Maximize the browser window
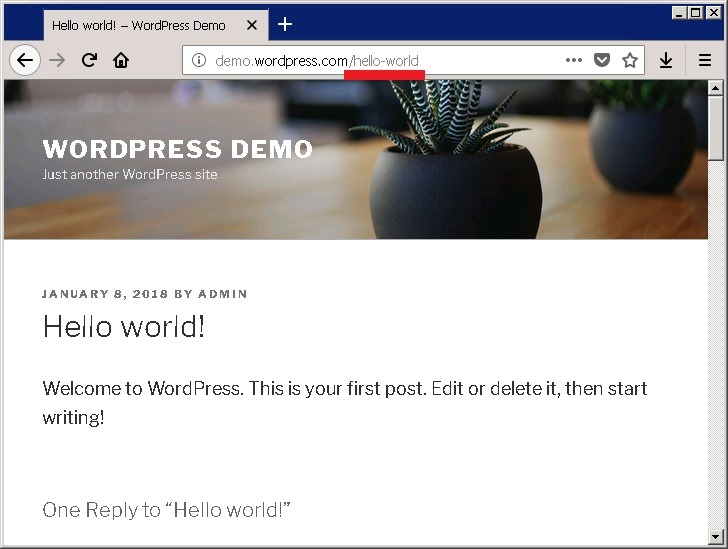The image size is (728, 549). (696, 13)
